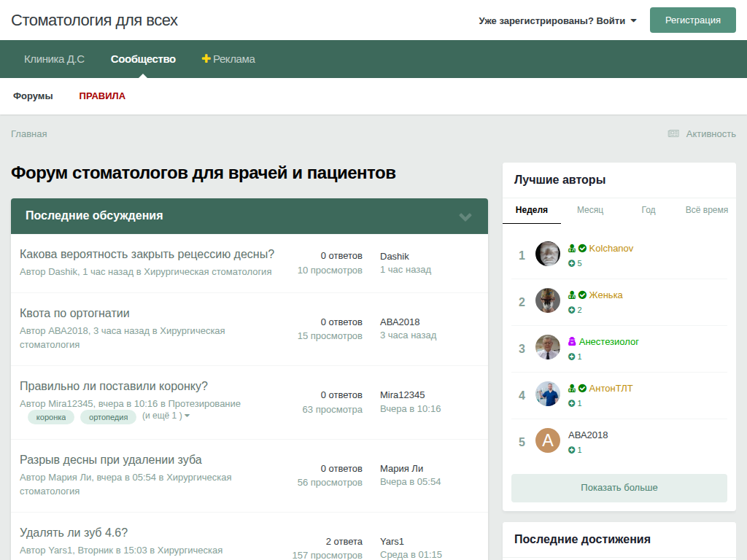Click Женька's profile avatar
The height and width of the screenshot is (560, 747).
(548, 301)
